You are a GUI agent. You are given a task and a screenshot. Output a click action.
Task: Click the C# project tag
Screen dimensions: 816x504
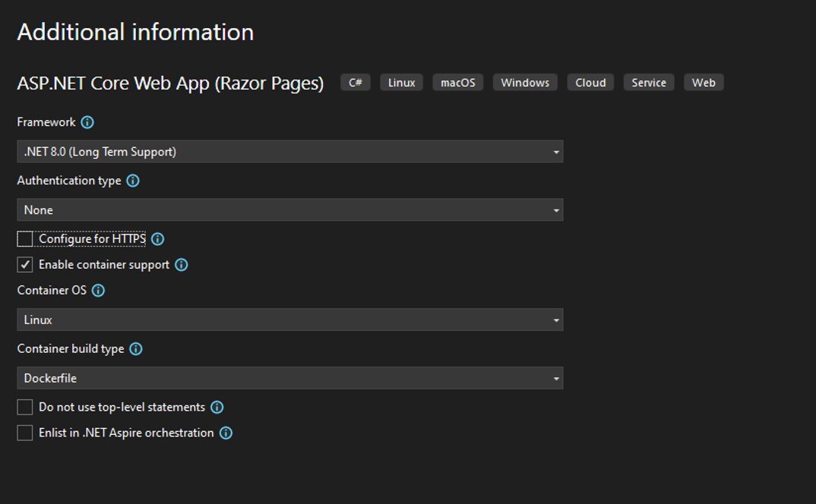(355, 82)
